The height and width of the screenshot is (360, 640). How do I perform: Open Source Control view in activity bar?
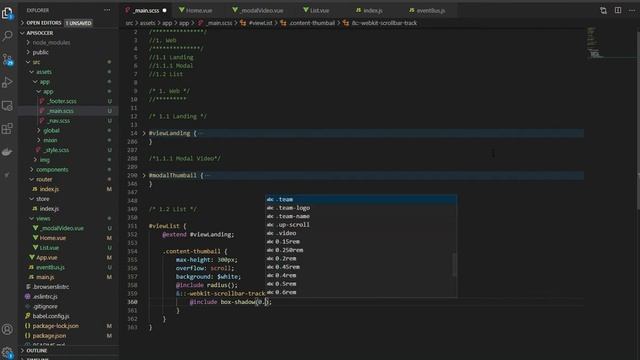(7, 60)
